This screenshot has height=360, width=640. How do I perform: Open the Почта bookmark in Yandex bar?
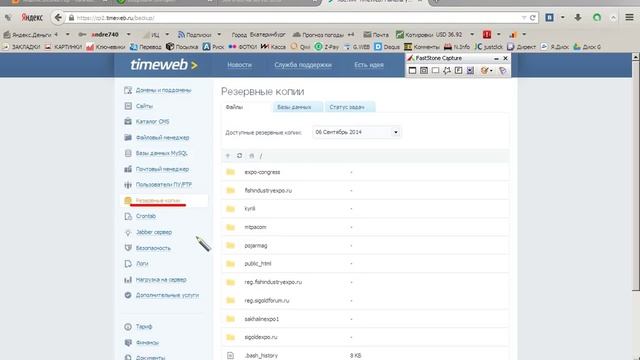376,34
